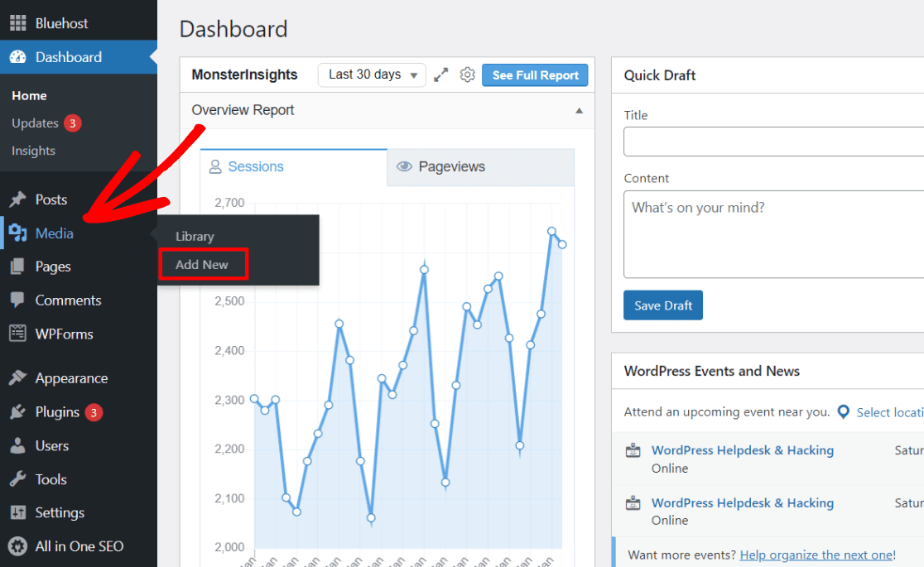Click the What's on your mind content box
The image size is (924, 567).
click(x=773, y=234)
